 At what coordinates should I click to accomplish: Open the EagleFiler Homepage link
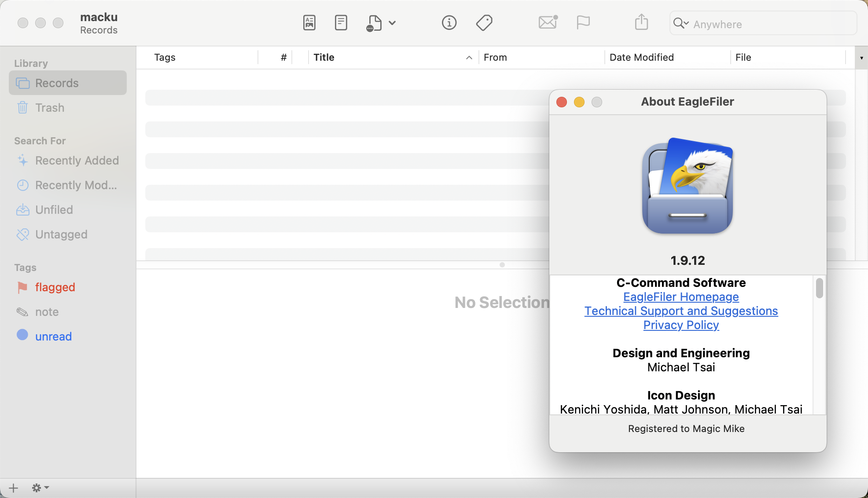(681, 297)
